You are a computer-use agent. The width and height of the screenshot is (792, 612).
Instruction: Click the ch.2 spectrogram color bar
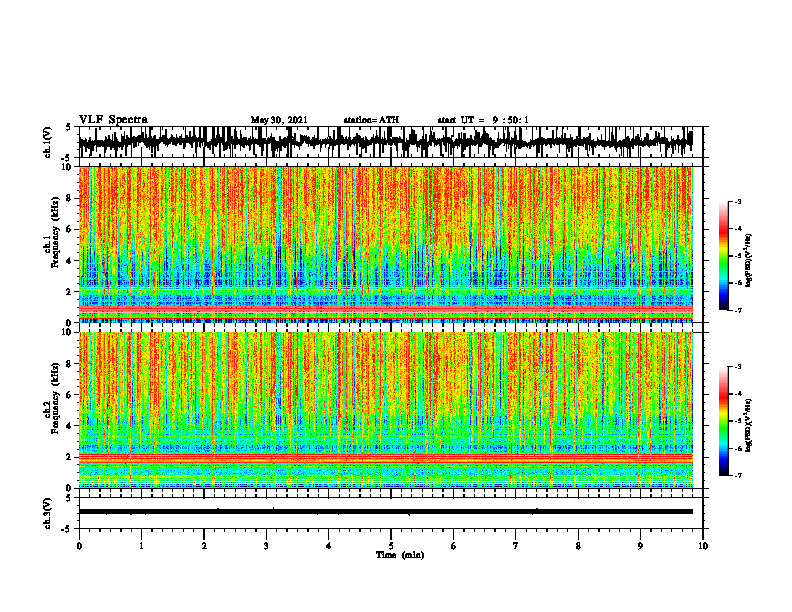[723, 421]
